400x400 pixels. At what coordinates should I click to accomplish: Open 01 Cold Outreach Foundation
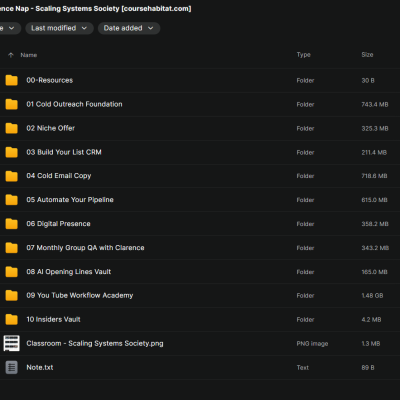point(74,104)
